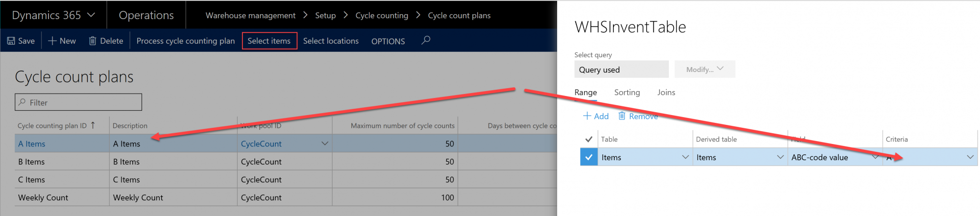Click sort arrow on Cycle counting plan ID
The height and width of the screenshot is (216, 980).
(93, 125)
